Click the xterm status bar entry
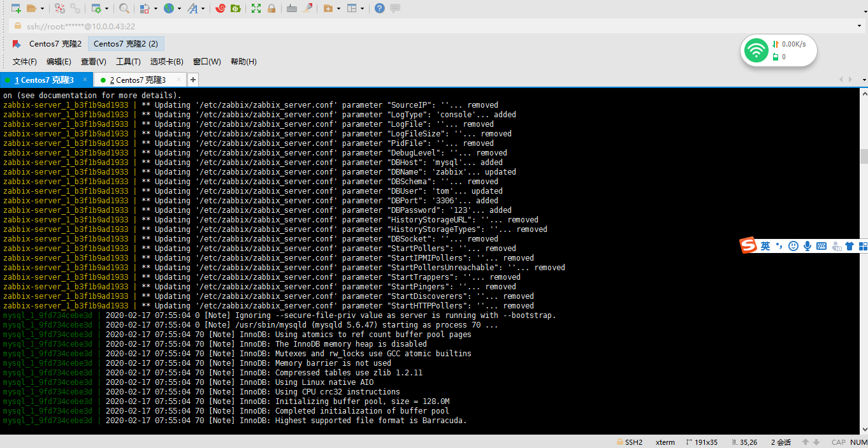Image resolution: width=868 pixels, height=448 pixels. (x=665, y=442)
